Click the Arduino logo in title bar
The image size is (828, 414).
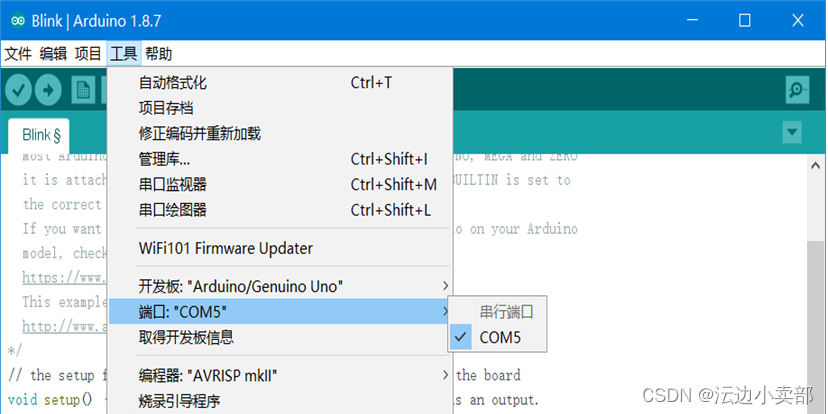(18, 21)
